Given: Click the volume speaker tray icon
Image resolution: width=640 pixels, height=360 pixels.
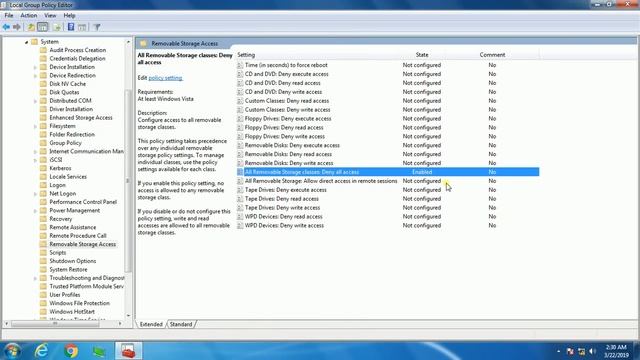Looking at the screenshot, I should (x=593, y=351).
